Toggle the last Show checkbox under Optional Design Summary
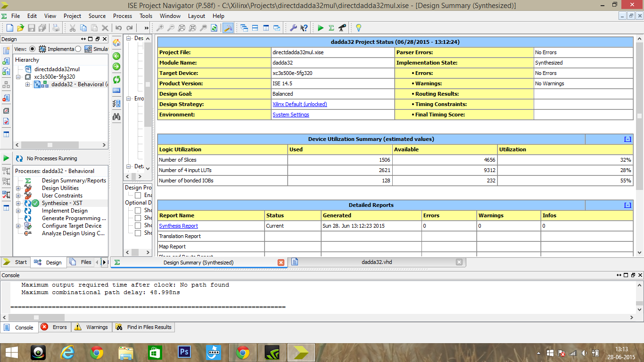The height and width of the screenshot is (362, 644). 138,233
